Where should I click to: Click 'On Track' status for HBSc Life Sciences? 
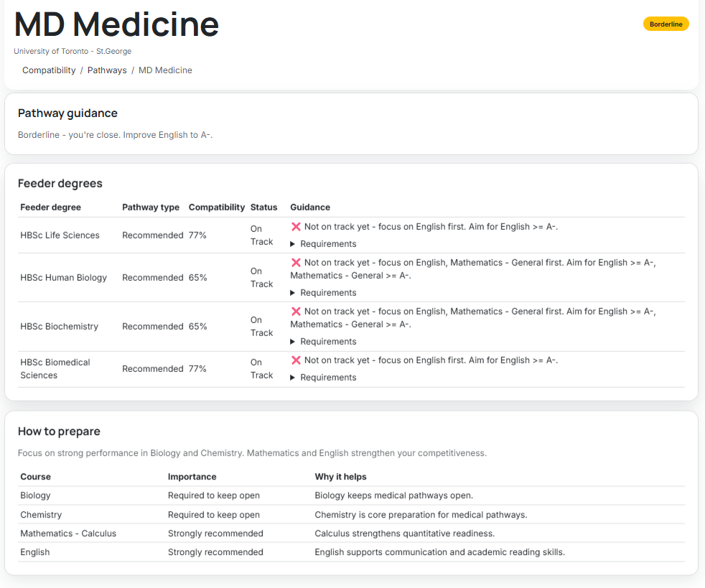(x=261, y=235)
